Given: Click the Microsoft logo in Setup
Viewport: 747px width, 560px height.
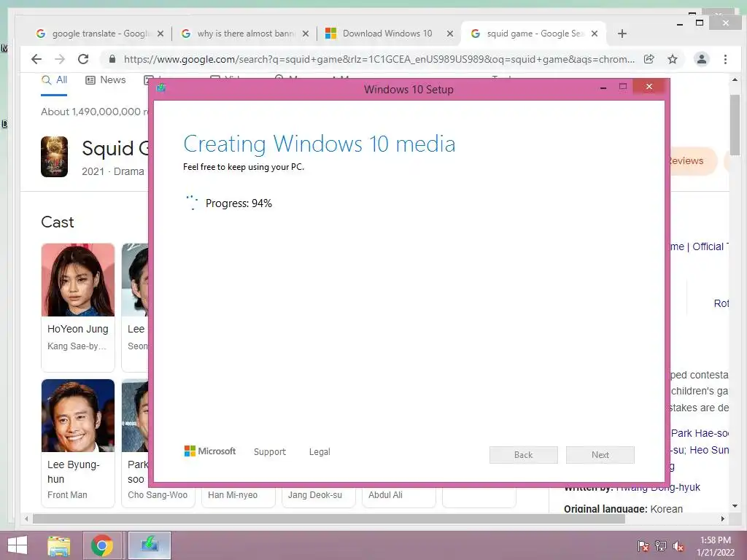Looking at the screenshot, I should tap(209, 451).
